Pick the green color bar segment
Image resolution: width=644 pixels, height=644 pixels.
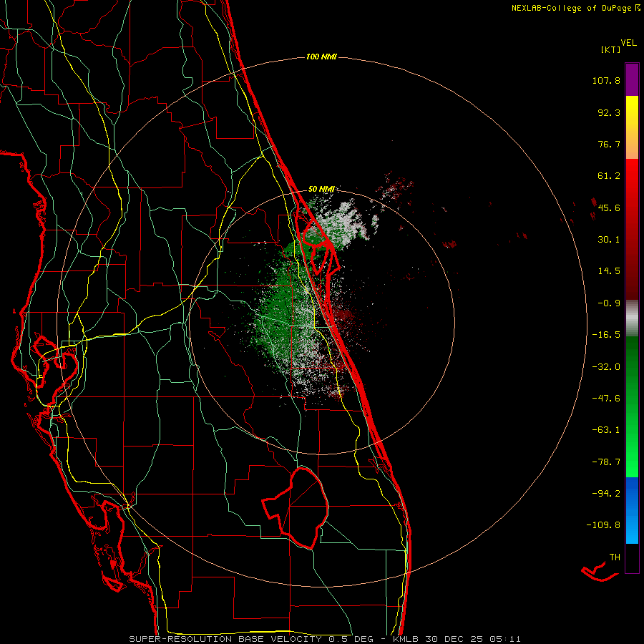[632, 406]
